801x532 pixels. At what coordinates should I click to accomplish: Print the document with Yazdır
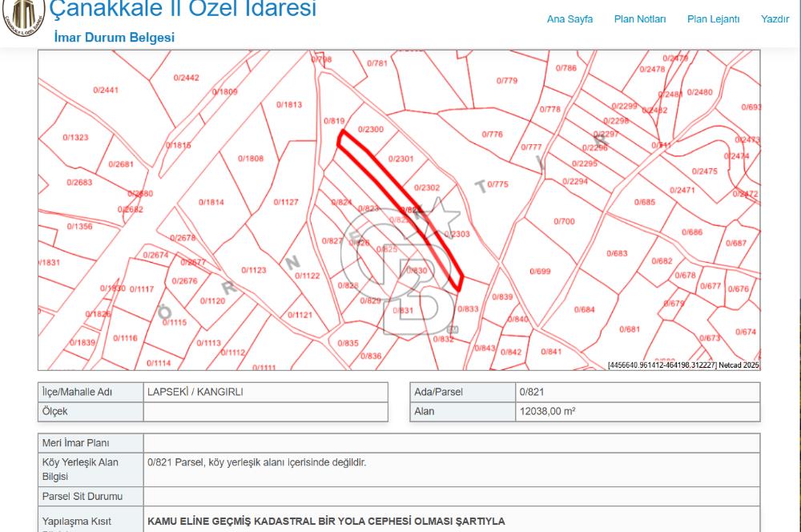coord(775,19)
